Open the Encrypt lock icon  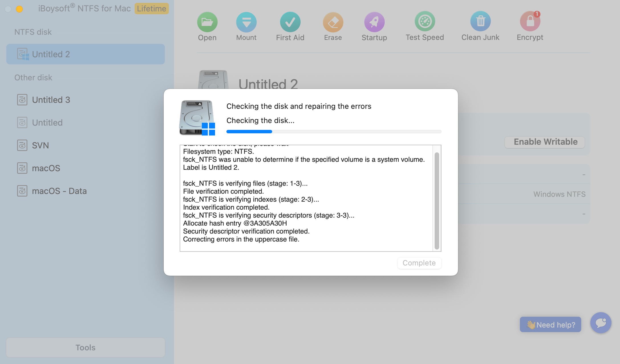click(x=530, y=21)
